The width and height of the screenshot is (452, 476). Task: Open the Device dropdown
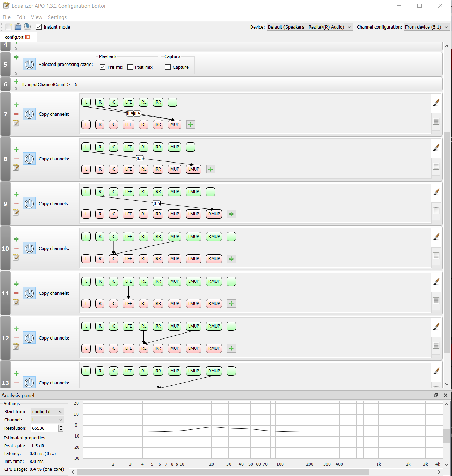pos(310,27)
